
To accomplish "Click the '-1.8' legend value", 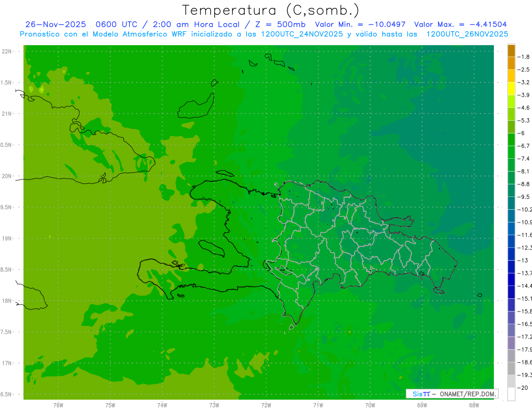I will 524,57.
